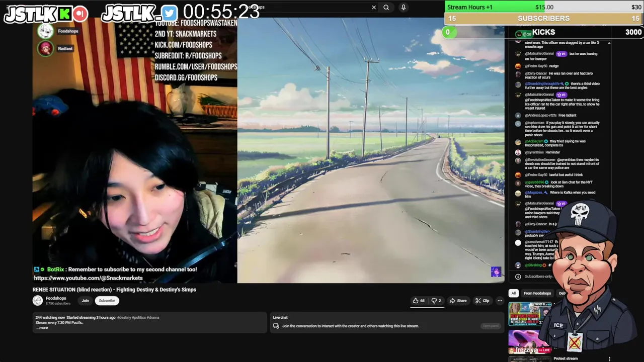Open the options menu beside 'Protest stream'

(609, 359)
